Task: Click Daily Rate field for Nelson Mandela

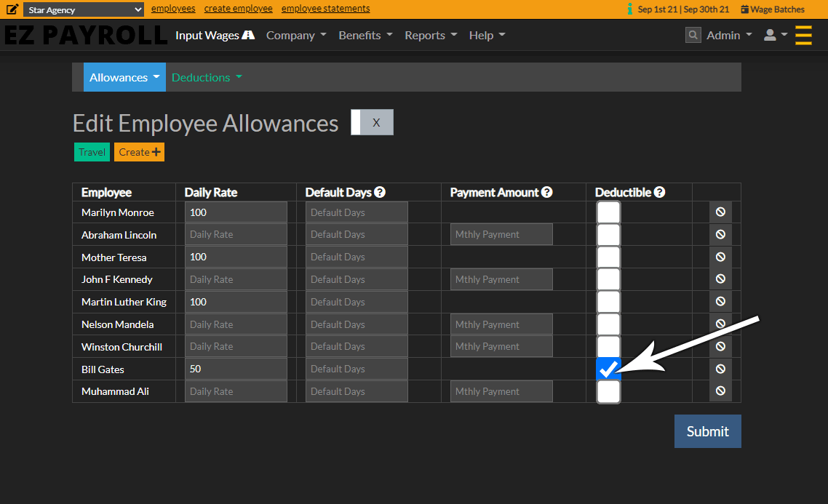Action: point(236,324)
